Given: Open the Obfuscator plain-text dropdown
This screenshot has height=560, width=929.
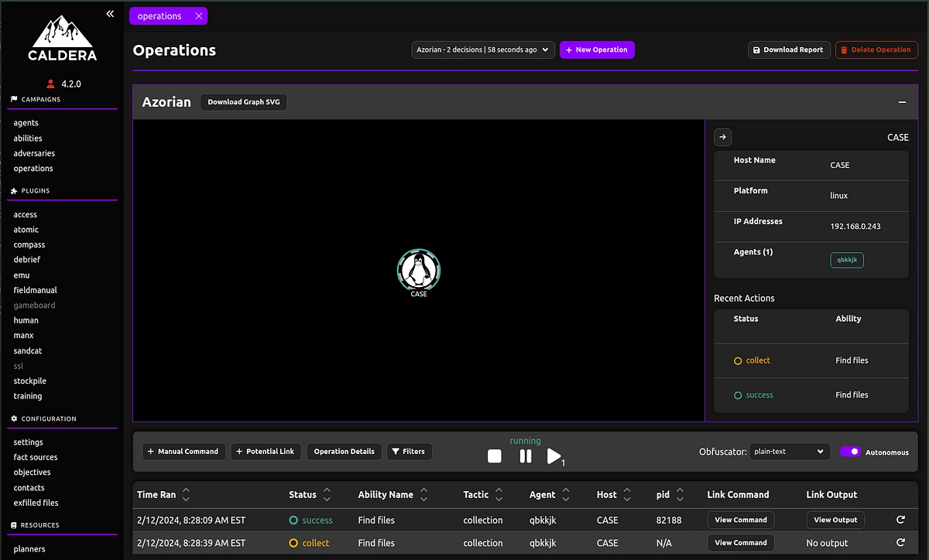Looking at the screenshot, I should pos(790,452).
